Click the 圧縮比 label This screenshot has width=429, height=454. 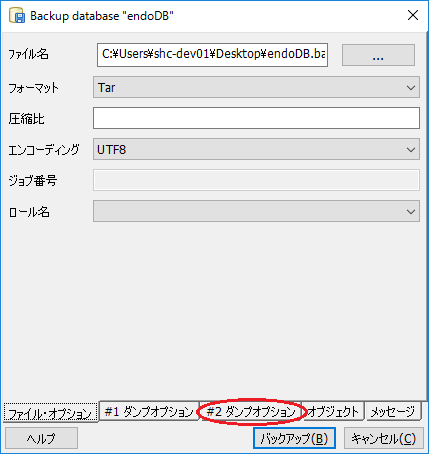[26, 119]
